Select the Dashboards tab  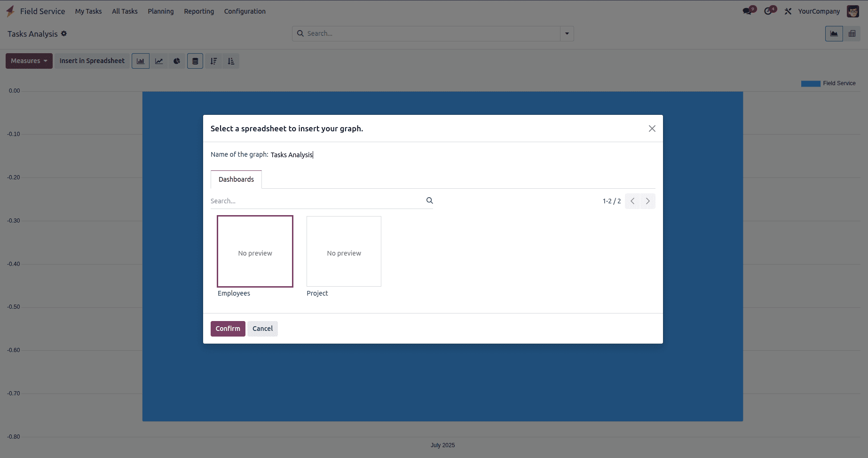(236, 179)
